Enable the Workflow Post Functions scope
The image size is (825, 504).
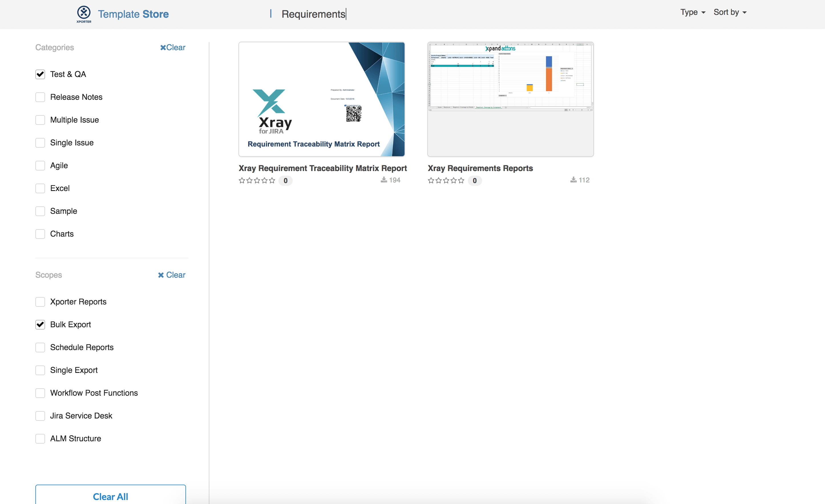pyautogui.click(x=40, y=393)
